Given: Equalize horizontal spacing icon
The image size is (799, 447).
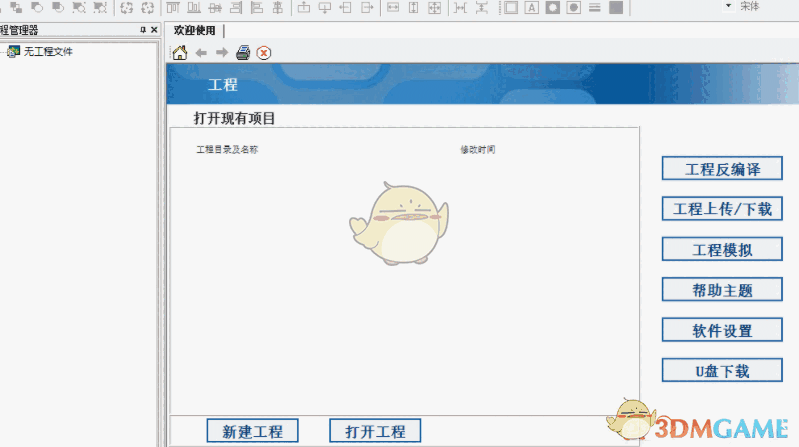Looking at the screenshot, I should 460,8.
